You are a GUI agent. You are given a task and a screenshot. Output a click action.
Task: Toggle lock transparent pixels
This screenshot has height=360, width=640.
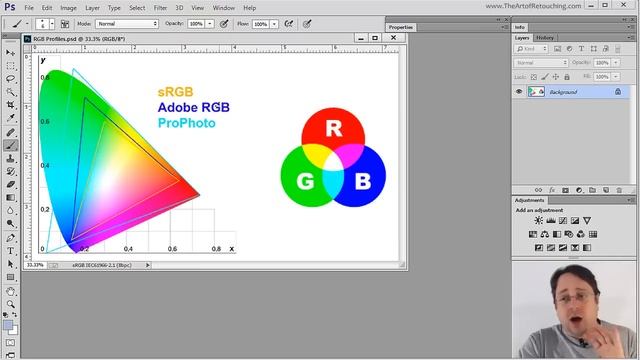533,77
